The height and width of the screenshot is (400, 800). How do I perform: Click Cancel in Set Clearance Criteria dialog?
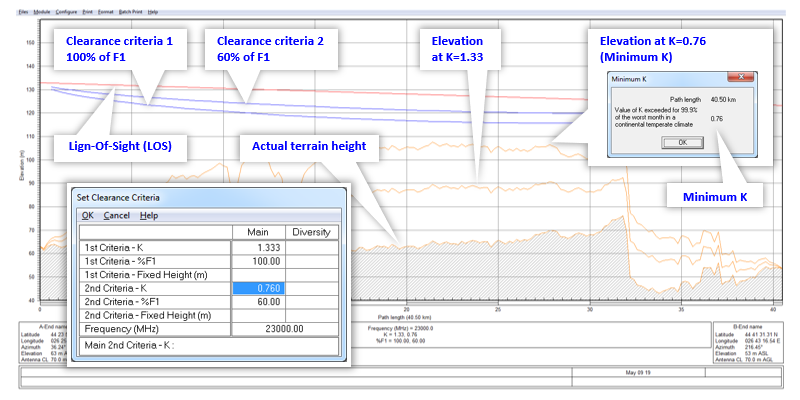[116, 215]
